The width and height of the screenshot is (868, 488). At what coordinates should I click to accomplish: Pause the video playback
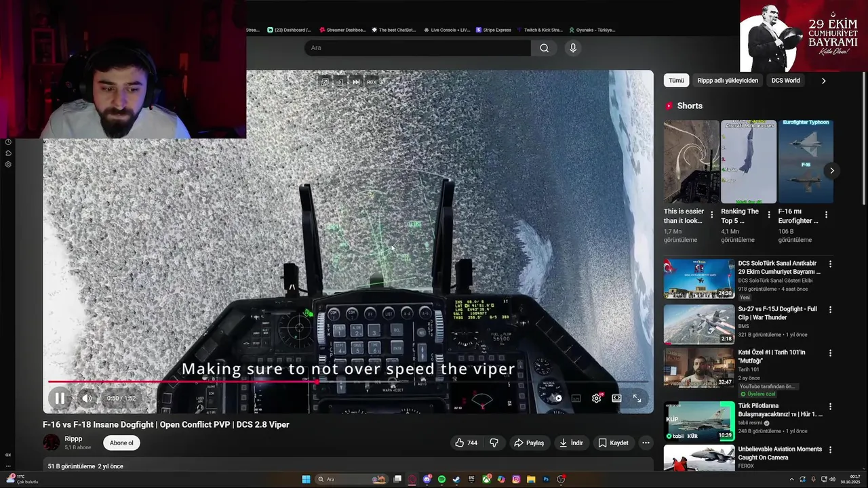tap(60, 399)
